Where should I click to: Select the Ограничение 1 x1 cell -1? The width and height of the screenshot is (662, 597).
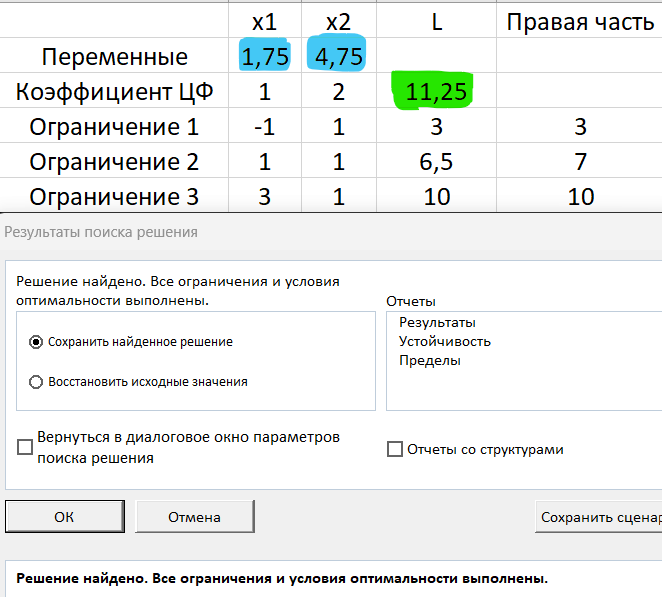point(265,126)
